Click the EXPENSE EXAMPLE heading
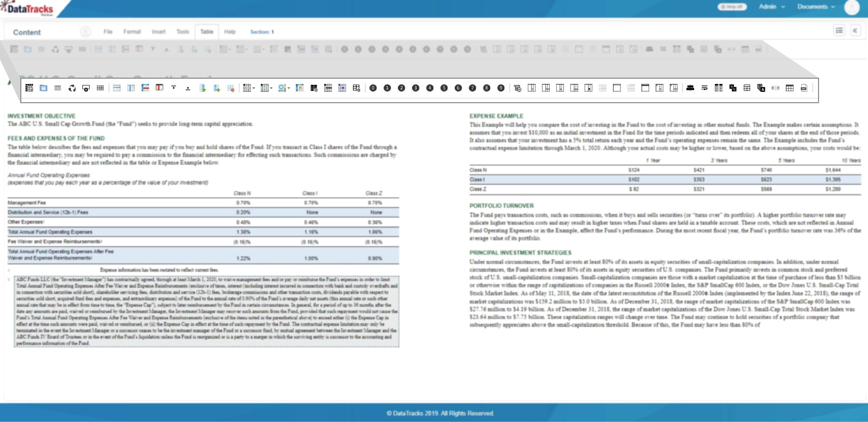This screenshot has width=868, height=422. point(496,116)
